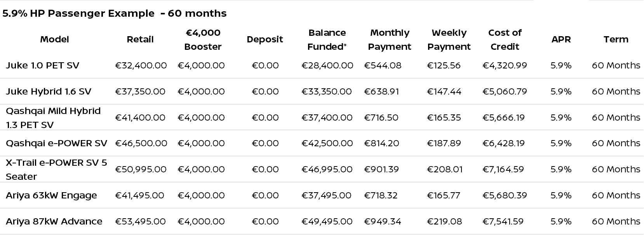The height and width of the screenshot is (235, 644).
Task: Click the Balance Funded* column header
Action: pos(327,40)
